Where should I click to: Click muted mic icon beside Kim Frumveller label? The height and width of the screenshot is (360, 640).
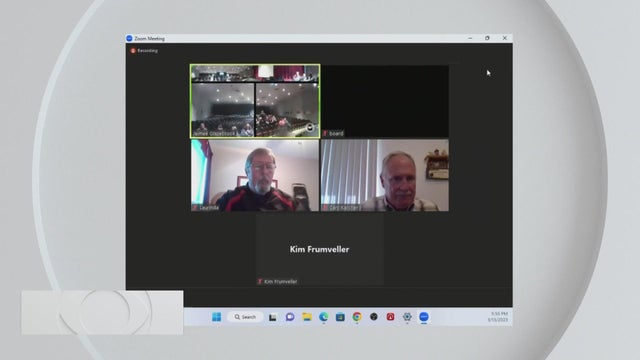(260, 282)
